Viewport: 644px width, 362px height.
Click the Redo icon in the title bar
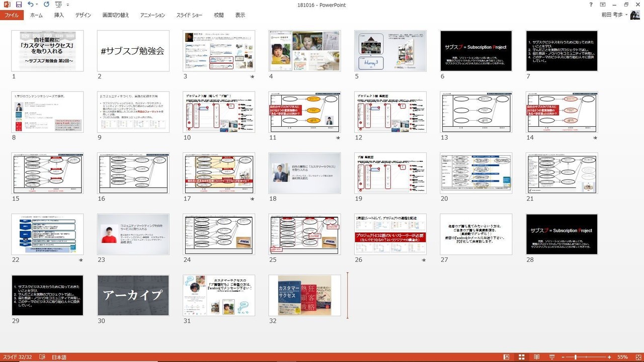coord(46,5)
